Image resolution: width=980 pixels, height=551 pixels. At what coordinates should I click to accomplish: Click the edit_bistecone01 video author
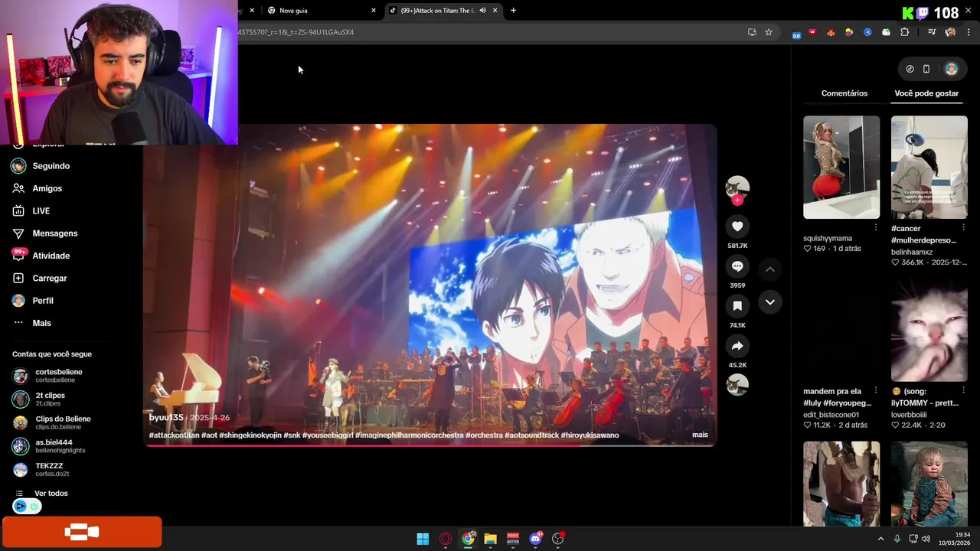(x=831, y=415)
